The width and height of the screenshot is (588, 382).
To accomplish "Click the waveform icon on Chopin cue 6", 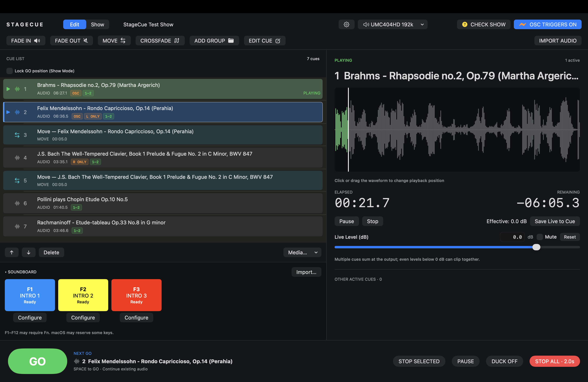I will point(17,203).
